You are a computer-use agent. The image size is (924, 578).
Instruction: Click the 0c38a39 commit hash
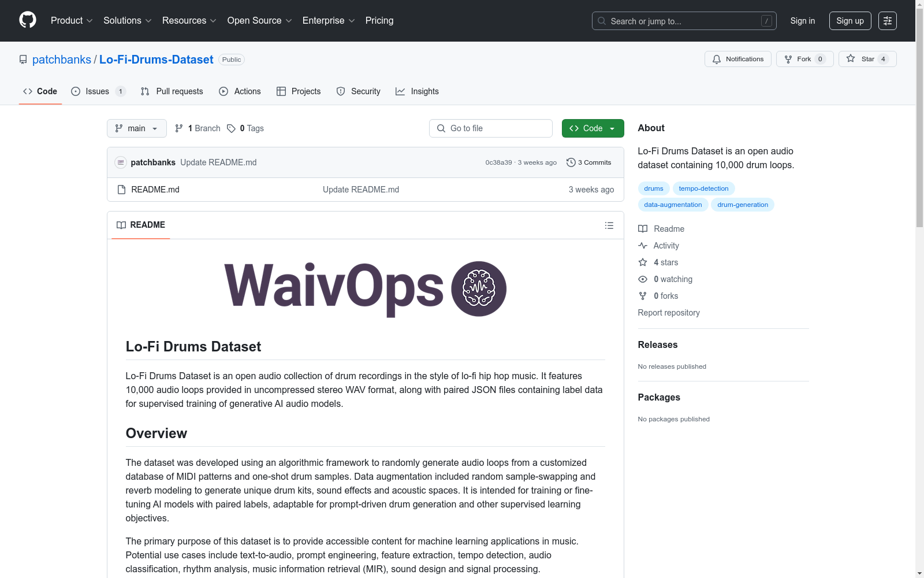499,162
